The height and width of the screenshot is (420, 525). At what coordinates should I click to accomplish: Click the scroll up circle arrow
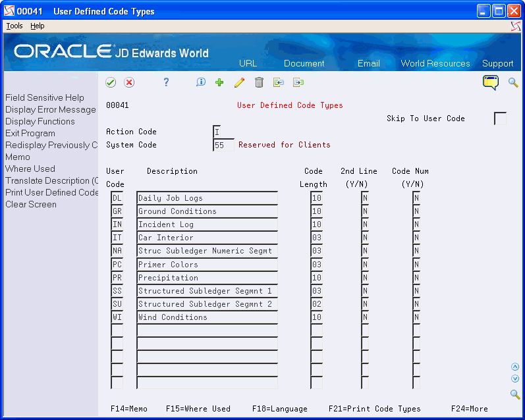[x=515, y=367]
